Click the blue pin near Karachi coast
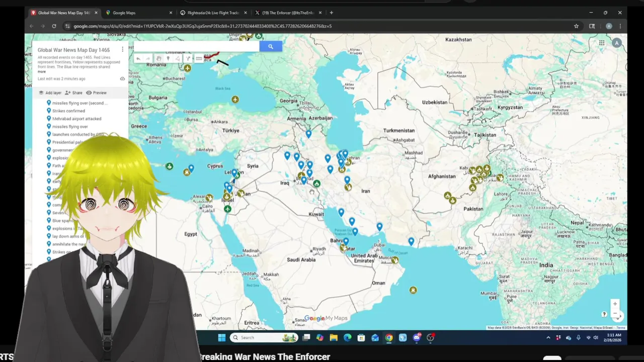The image size is (644, 362). [x=411, y=242]
